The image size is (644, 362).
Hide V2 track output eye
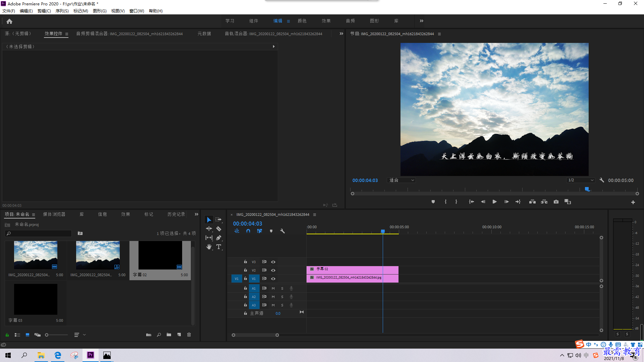point(273,270)
